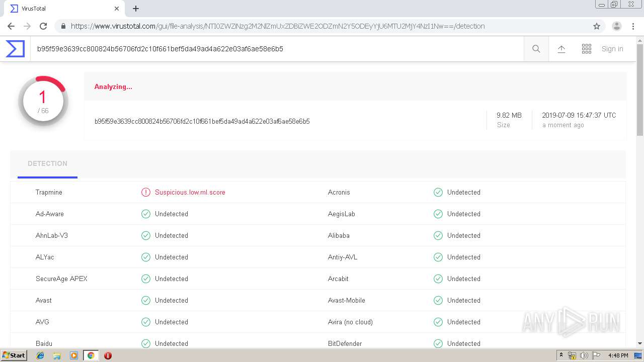Open the Chrome three-dot menu
Image resolution: width=644 pixels, height=362 pixels.
(x=633, y=26)
